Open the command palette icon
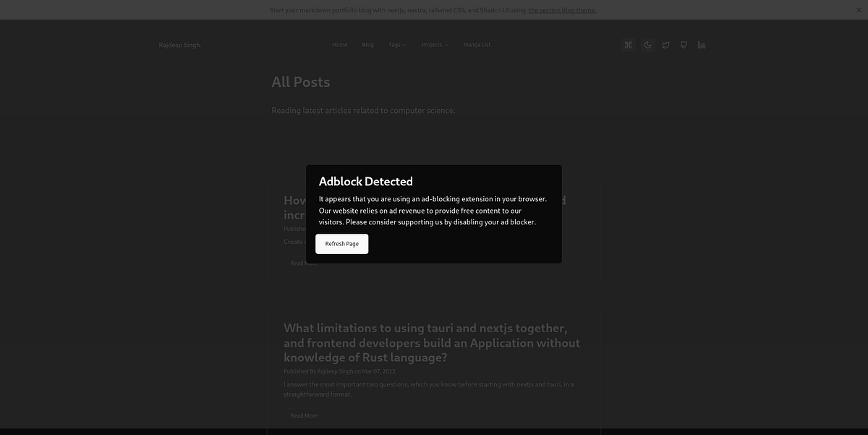The height and width of the screenshot is (435, 868). click(x=626, y=43)
